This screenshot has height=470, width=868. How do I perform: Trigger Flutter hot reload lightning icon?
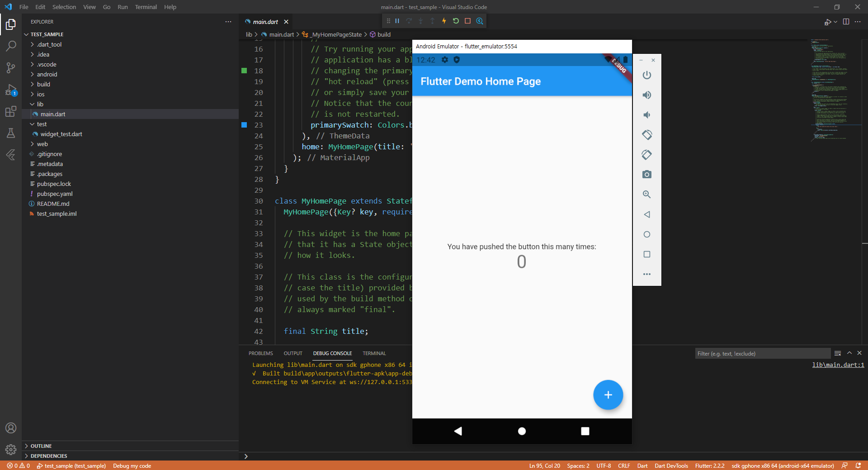pos(444,21)
